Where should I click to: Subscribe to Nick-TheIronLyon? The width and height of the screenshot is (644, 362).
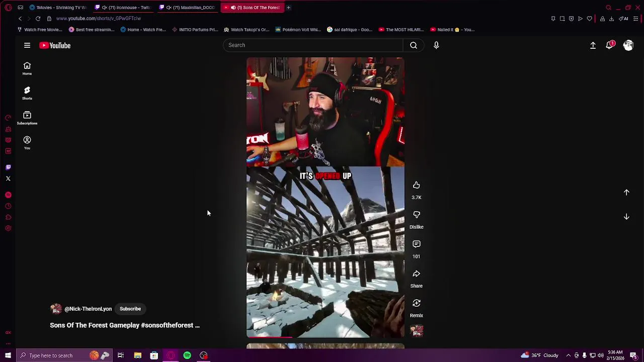pos(130,309)
